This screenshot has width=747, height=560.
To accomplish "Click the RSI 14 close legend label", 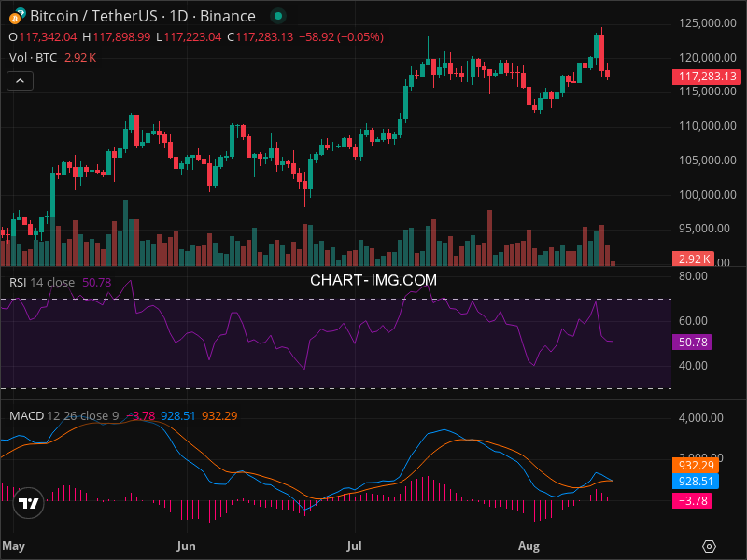I will (x=42, y=283).
